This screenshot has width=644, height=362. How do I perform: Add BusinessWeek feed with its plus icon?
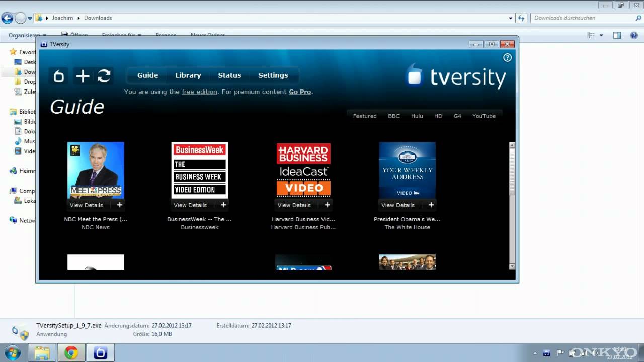click(x=223, y=205)
